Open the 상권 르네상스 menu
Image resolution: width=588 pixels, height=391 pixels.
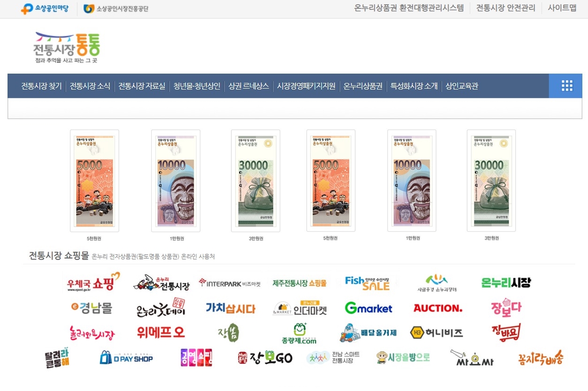[x=249, y=86]
